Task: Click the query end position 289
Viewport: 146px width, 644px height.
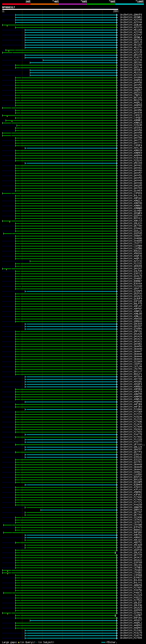Action: click(x=115, y=11)
